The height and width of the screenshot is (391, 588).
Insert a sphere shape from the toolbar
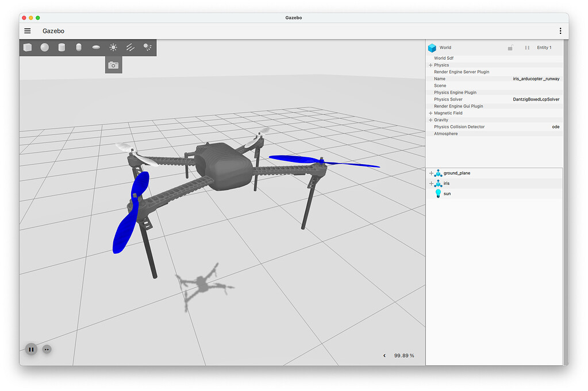(44, 47)
